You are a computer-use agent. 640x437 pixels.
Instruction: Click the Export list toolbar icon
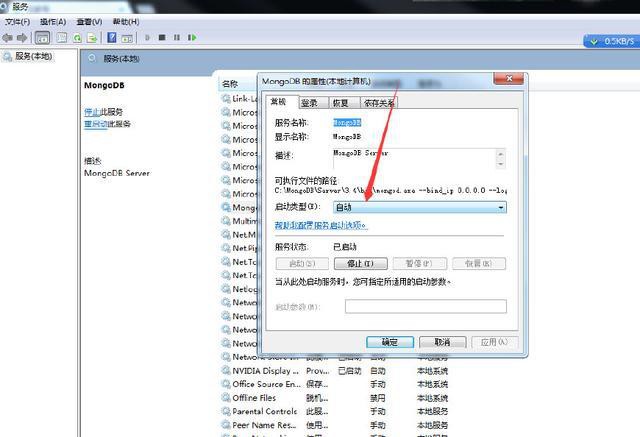click(92, 38)
